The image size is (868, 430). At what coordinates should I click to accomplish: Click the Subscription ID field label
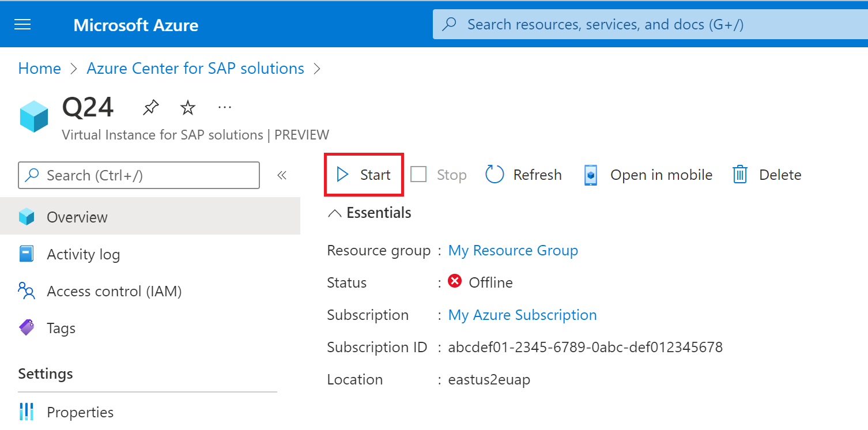[377, 347]
